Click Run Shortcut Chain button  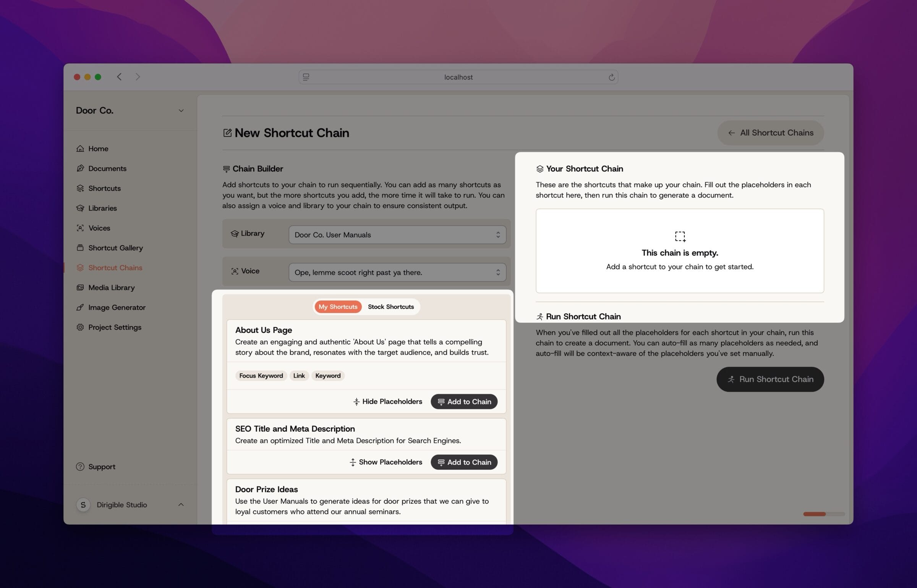pyautogui.click(x=770, y=379)
